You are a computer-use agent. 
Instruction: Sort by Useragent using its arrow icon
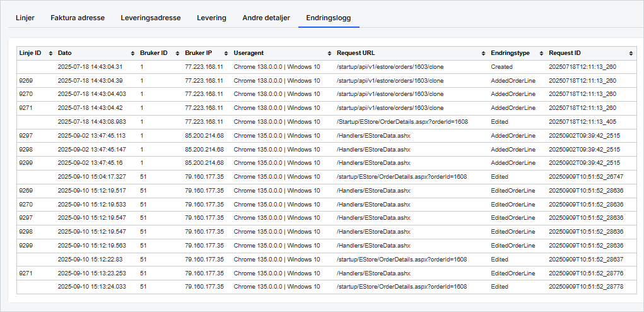coord(329,53)
